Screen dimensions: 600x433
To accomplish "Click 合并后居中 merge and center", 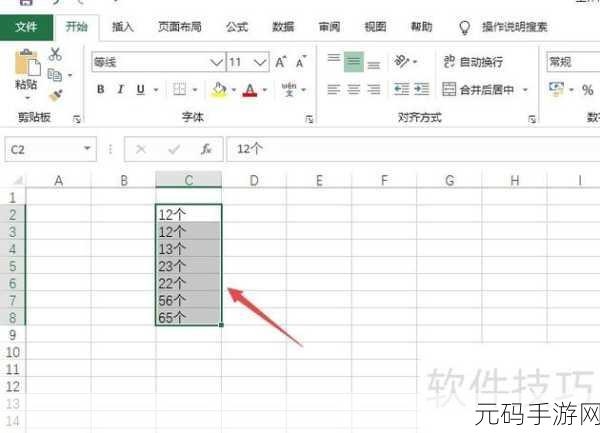I will [x=478, y=90].
